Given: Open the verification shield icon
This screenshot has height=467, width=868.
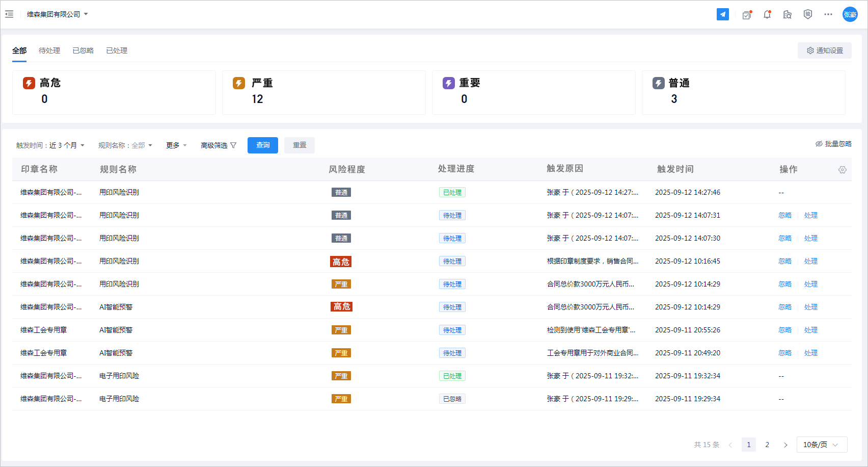Looking at the screenshot, I should [808, 14].
